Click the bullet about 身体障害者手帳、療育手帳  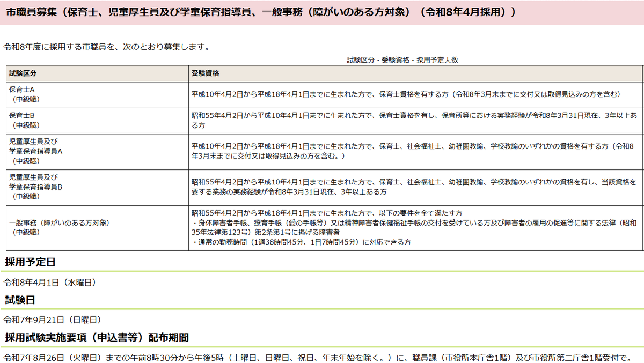tap(414, 227)
